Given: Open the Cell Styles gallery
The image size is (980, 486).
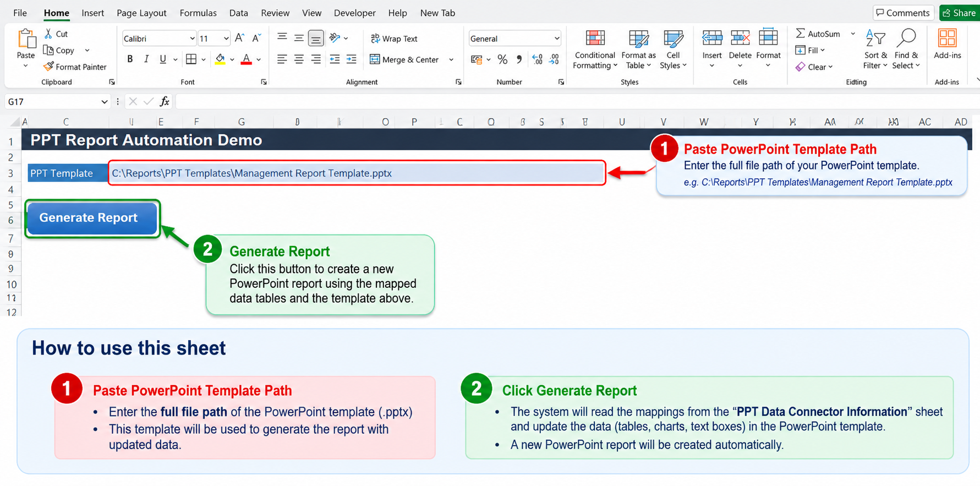Looking at the screenshot, I should point(673,50).
